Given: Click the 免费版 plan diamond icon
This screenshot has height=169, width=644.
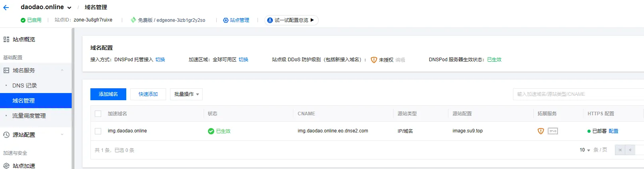Looking at the screenshot, I should pos(133,20).
